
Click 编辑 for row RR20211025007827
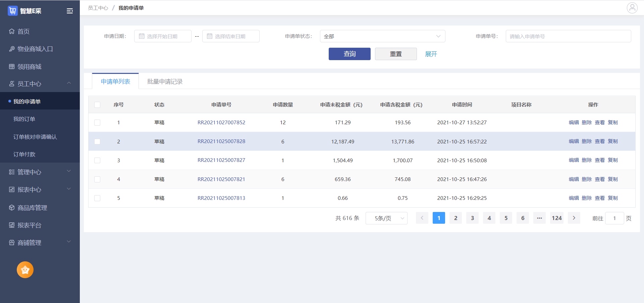[x=574, y=160]
